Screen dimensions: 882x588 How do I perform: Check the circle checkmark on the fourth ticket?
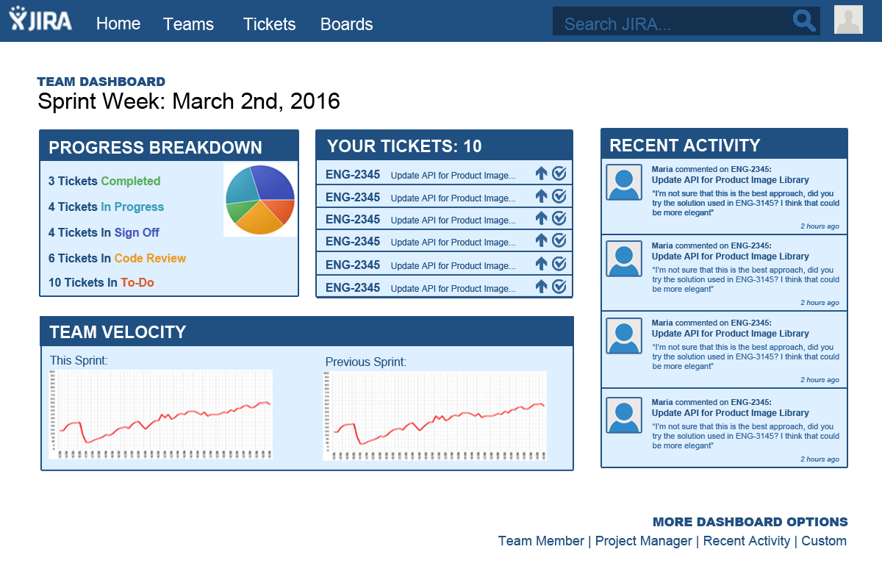(559, 240)
